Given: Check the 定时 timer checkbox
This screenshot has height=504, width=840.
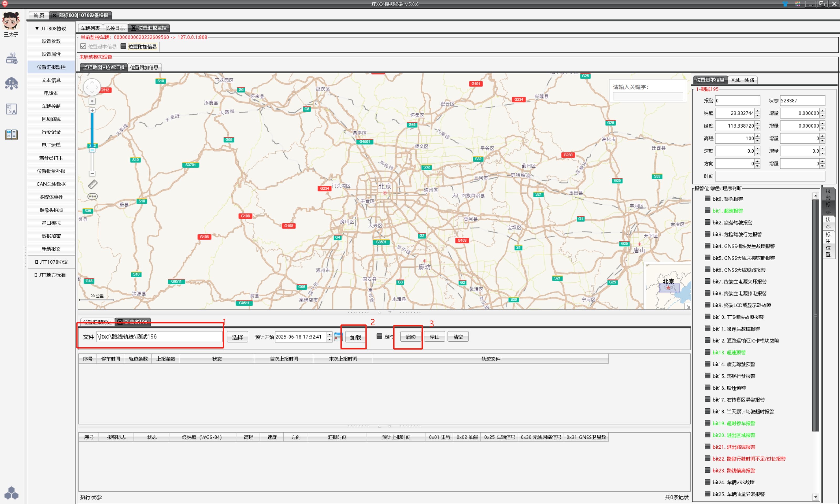Looking at the screenshot, I should (x=380, y=336).
